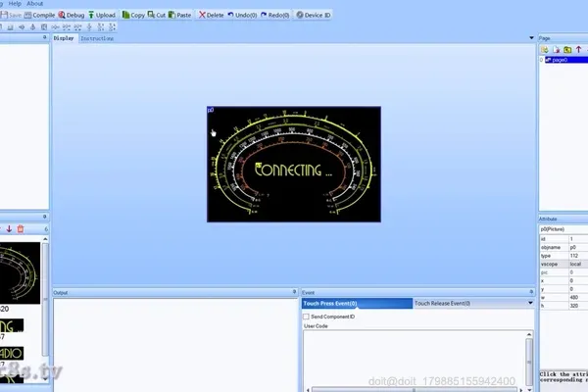Click the h attribute value 320

pos(578,306)
